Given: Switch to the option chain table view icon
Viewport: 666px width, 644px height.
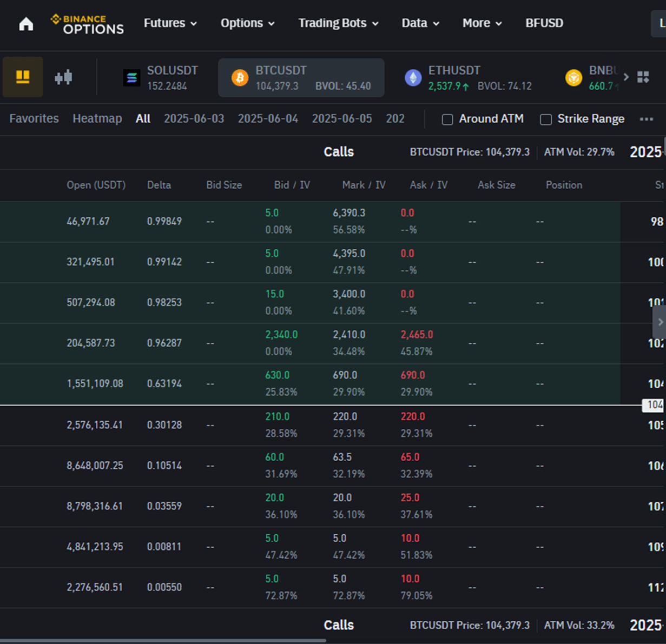Looking at the screenshot, I should [x=23, y=77].
